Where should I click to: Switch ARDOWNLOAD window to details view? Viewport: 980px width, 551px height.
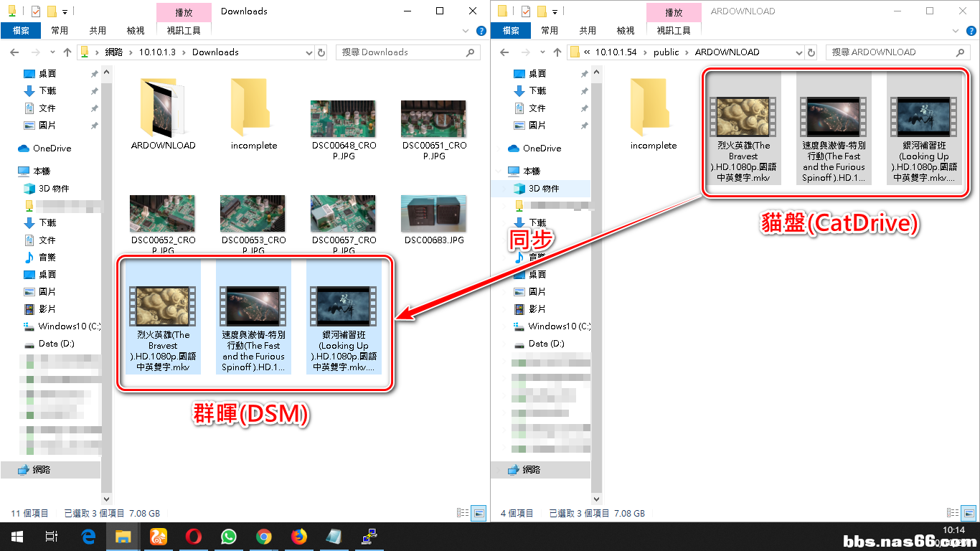coord(952,513)
